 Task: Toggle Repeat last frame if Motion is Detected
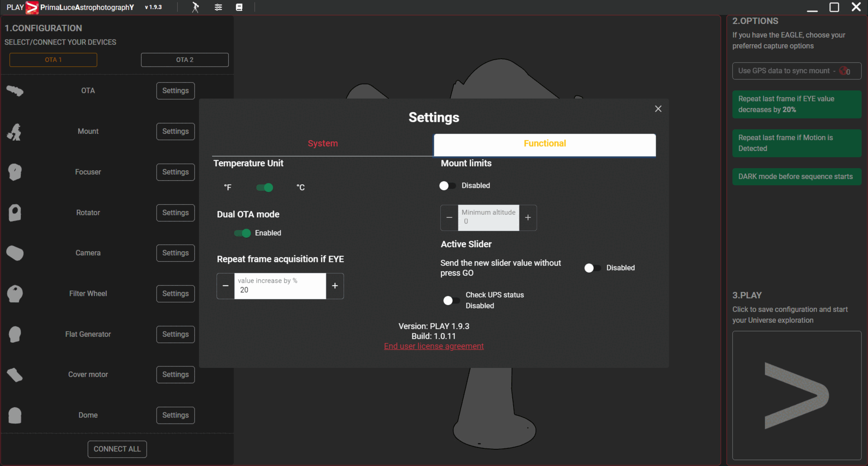[797, 143]
